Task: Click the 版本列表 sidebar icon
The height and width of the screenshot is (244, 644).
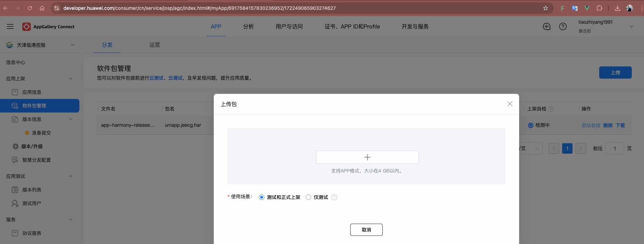Action: (x=15, y=190)
